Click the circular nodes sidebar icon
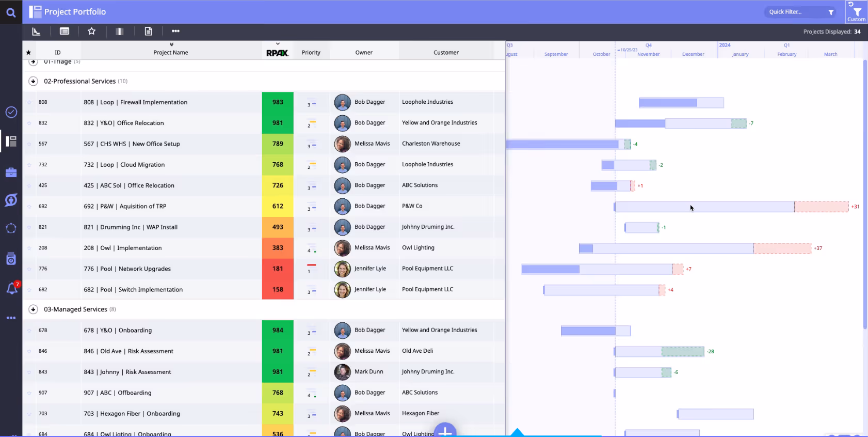 [x=11, y=228]
